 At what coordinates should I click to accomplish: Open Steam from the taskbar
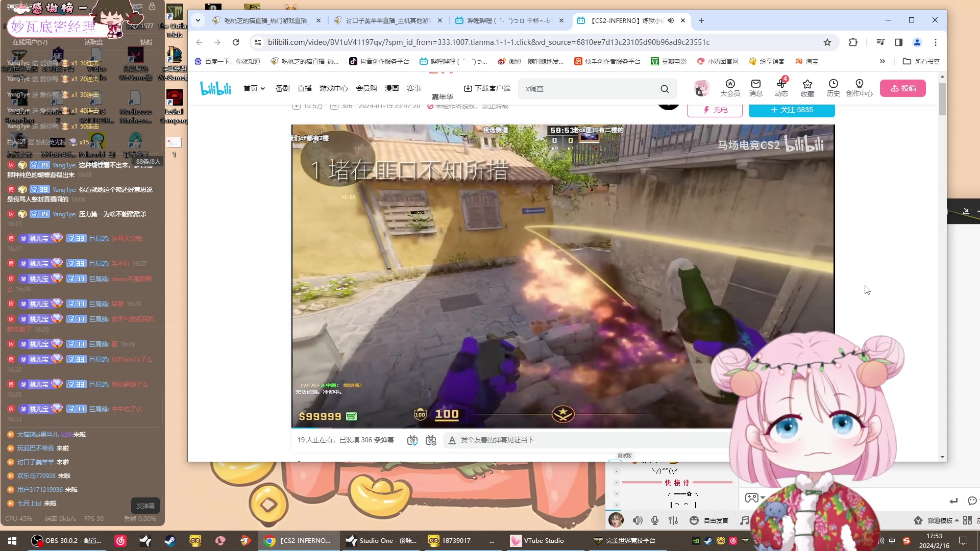tap(170, 541)
